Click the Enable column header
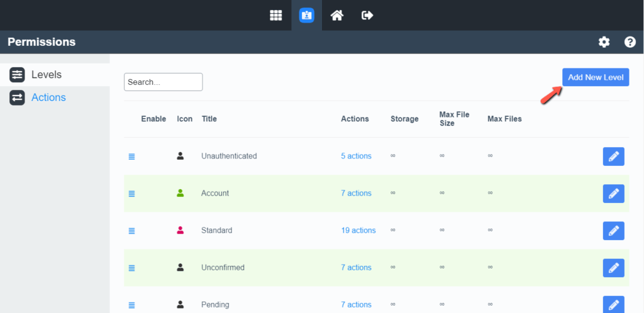The width and height of the screenshot is (644, 313). (x=153, y=119)
